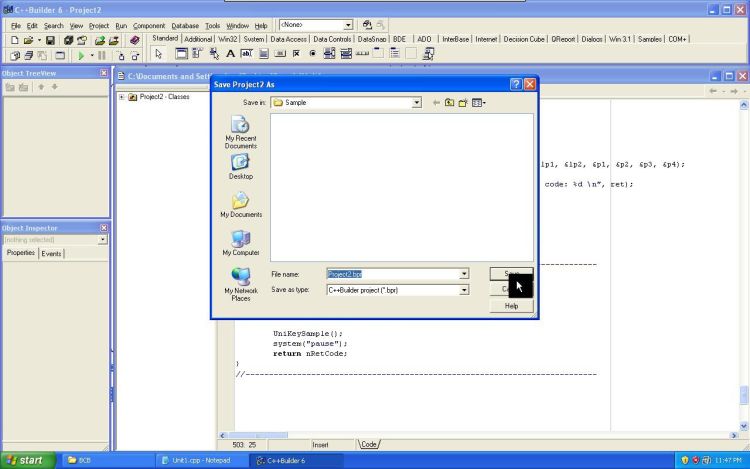
Task: Expand the File name dropdown arrow
Action: (x=464, y=274)
